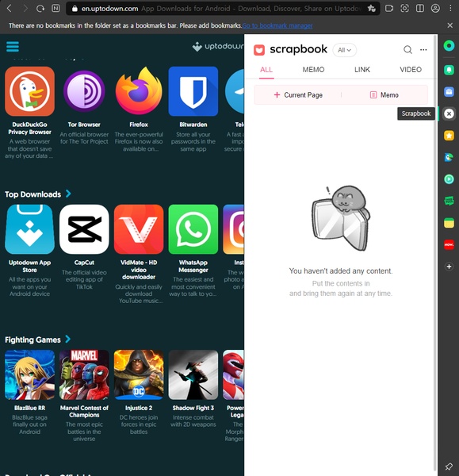459x476 pixels.
Task: Open WhatsApp Messenger app icon
Action: click(x=193, y=229)
